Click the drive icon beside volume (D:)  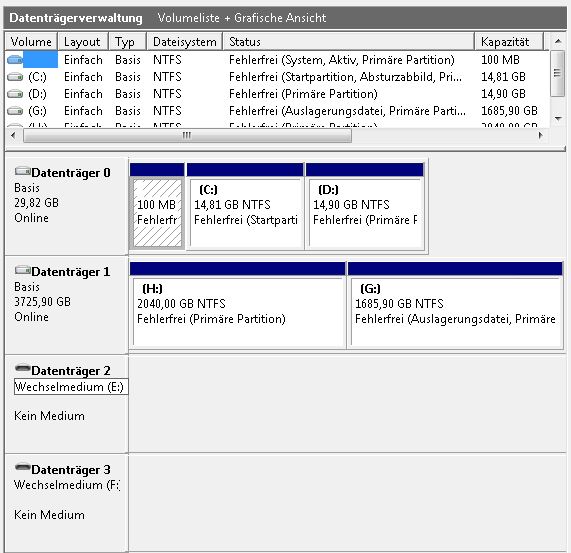click(x=15, y=94)
